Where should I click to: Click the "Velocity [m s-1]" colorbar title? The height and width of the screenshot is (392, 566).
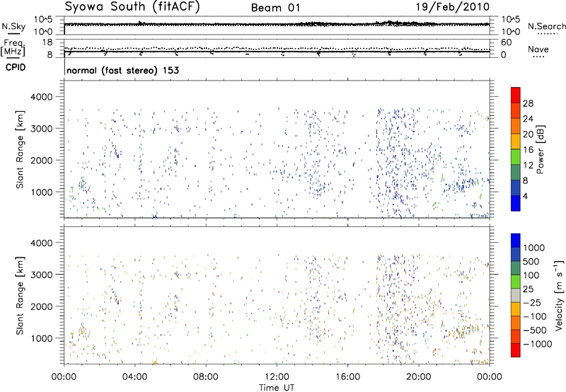point(559,295)
